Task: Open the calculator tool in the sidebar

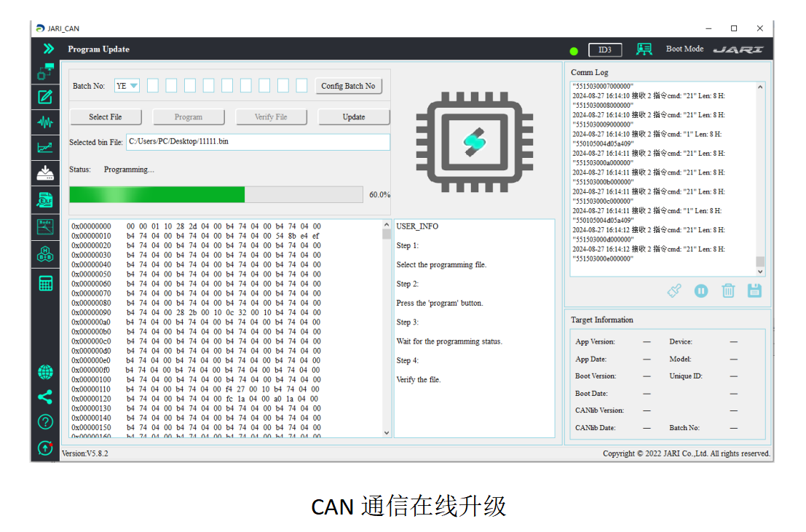Action: (x=45, y=284)
